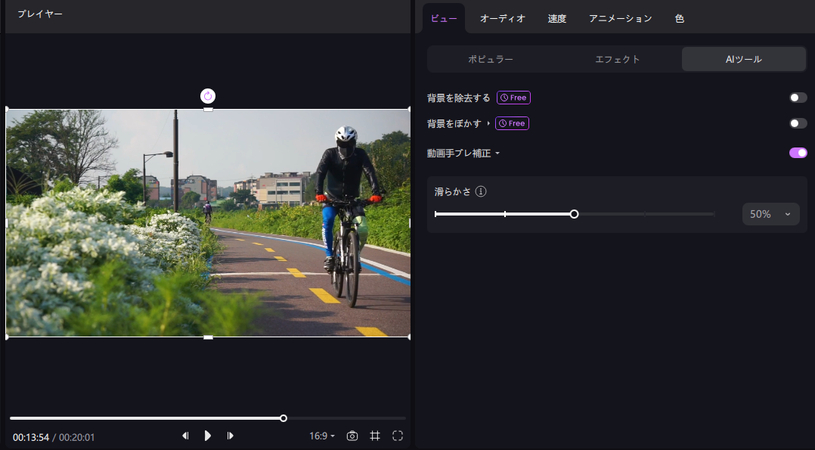Select the ポピュラー sub-tab button
The image size is (815, 450).
click(491, 59)
